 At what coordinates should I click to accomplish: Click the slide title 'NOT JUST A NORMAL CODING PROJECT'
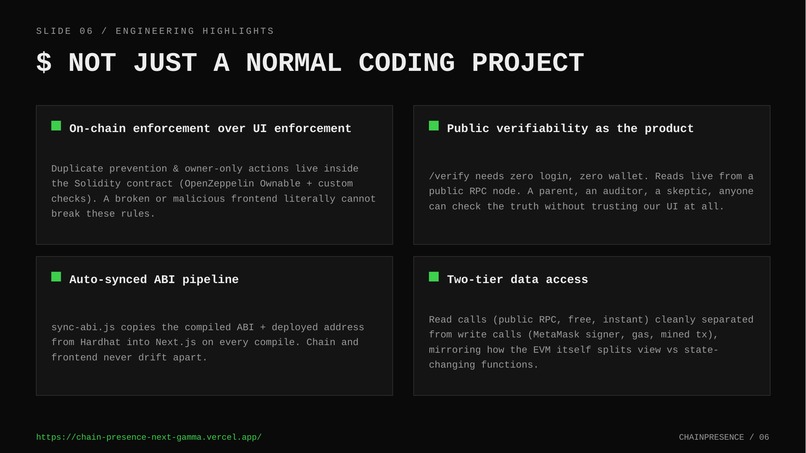326,63
